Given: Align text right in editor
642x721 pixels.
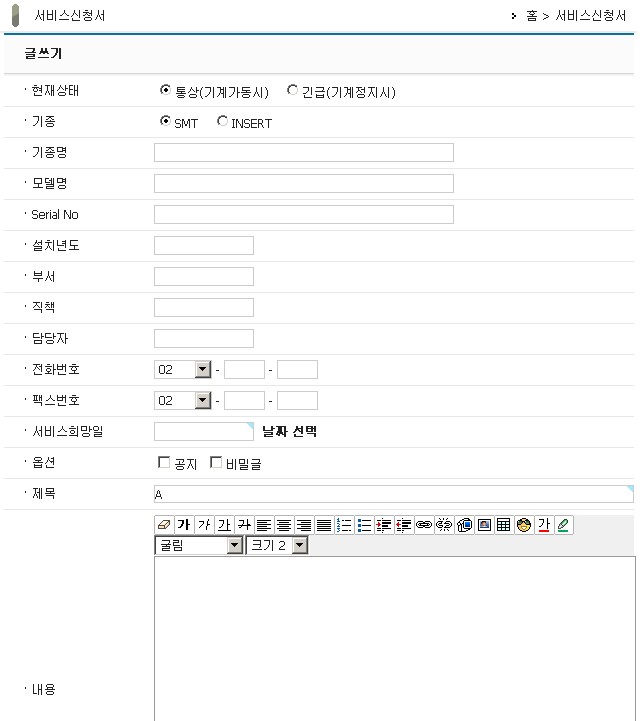Looking at the screenshot, I should (x=304, y=525).
